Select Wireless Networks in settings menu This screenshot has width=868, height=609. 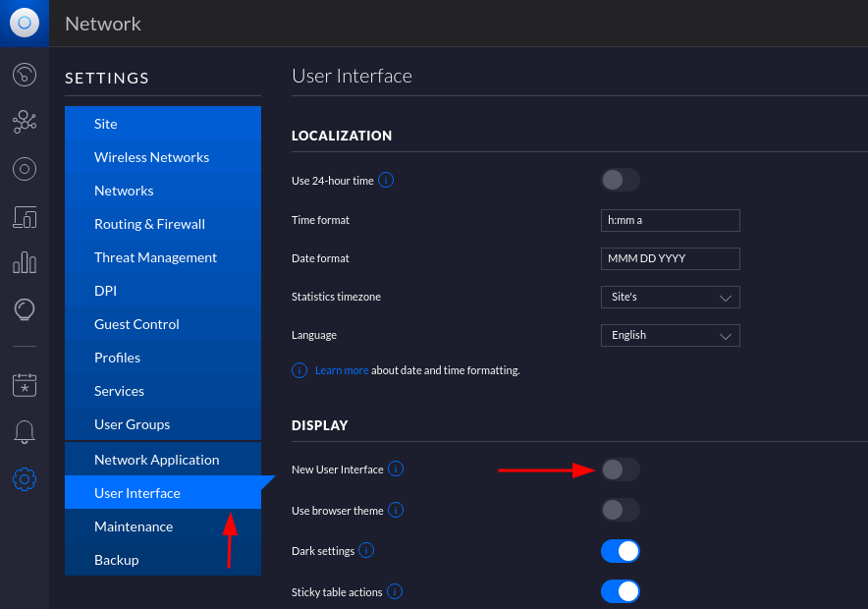click(x=151, y=157)
